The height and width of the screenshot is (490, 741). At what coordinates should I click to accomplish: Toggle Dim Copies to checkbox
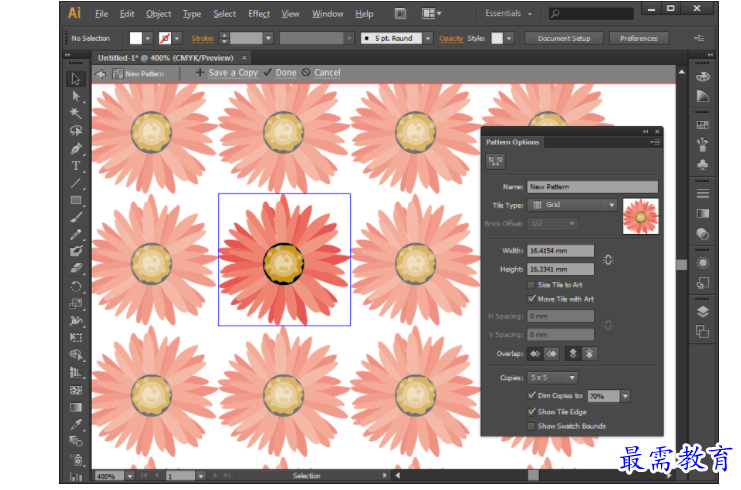(531, 395)
